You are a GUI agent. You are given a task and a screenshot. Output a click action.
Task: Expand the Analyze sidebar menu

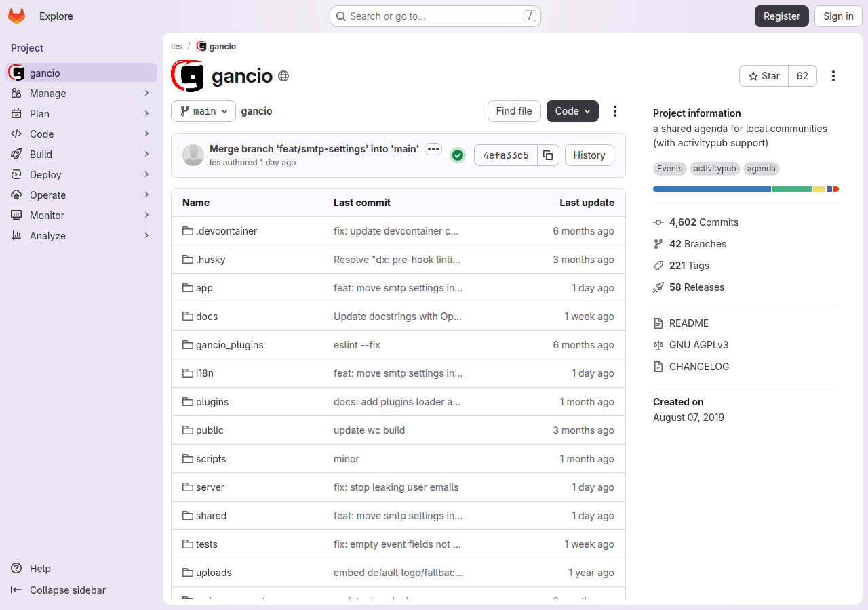[x=81, y=236]
